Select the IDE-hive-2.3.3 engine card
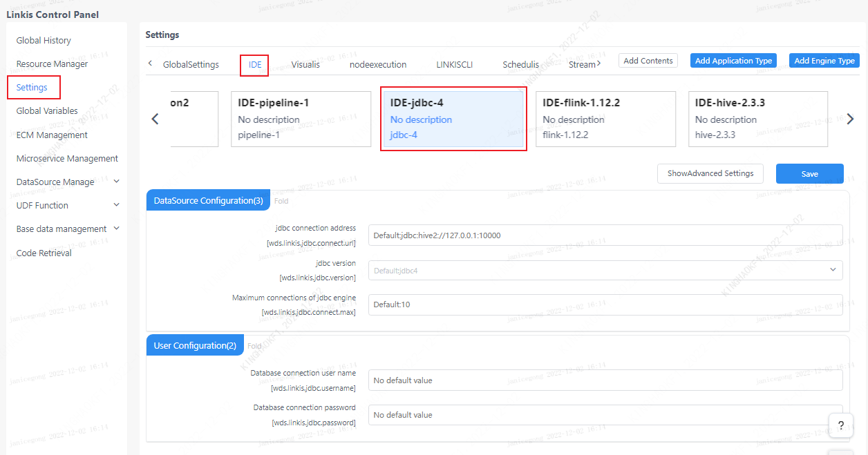 pyautogui.click(x=758, y=119)
